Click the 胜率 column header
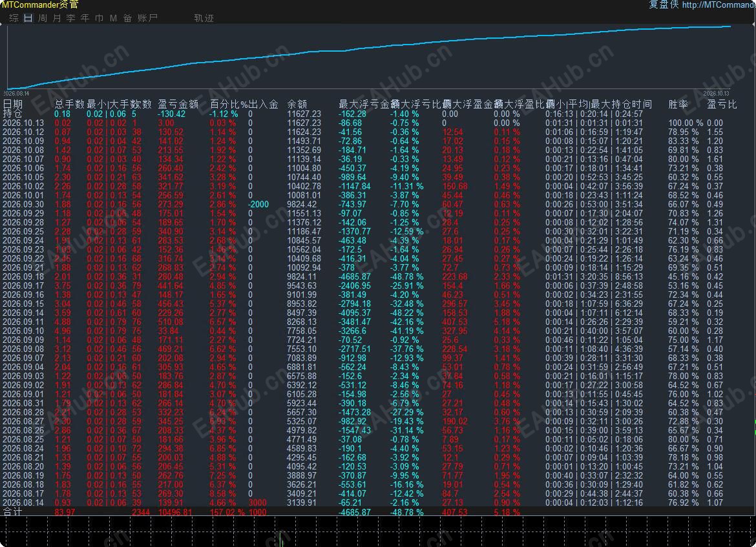The height and width of the screenshot is (547, 756). [678, 103]
